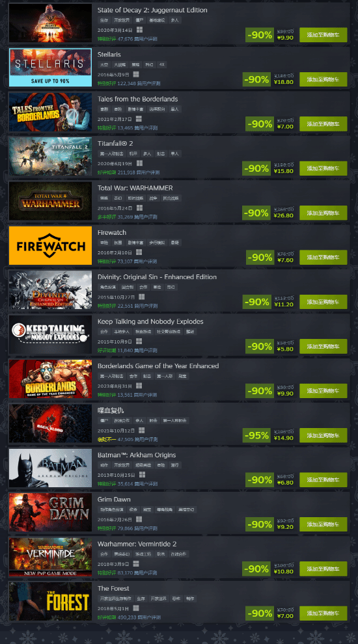
Task: Open the Total War: WARHAMMER capsule image
Action: click(50, 201)
